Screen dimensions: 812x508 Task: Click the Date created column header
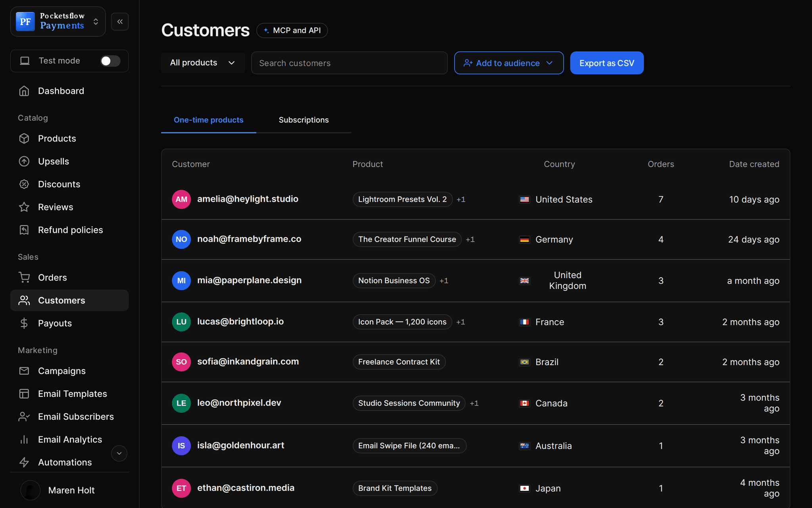click(754, 164)
